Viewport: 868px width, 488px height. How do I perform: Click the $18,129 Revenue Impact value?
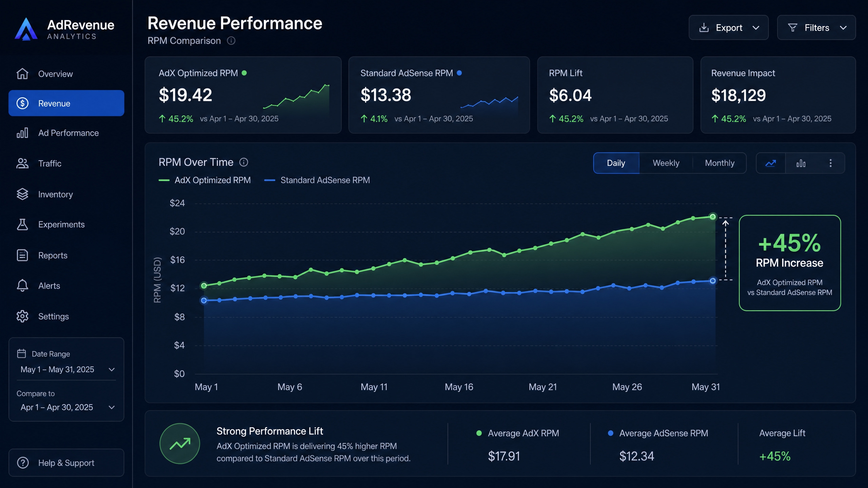(x=738, y=95)
